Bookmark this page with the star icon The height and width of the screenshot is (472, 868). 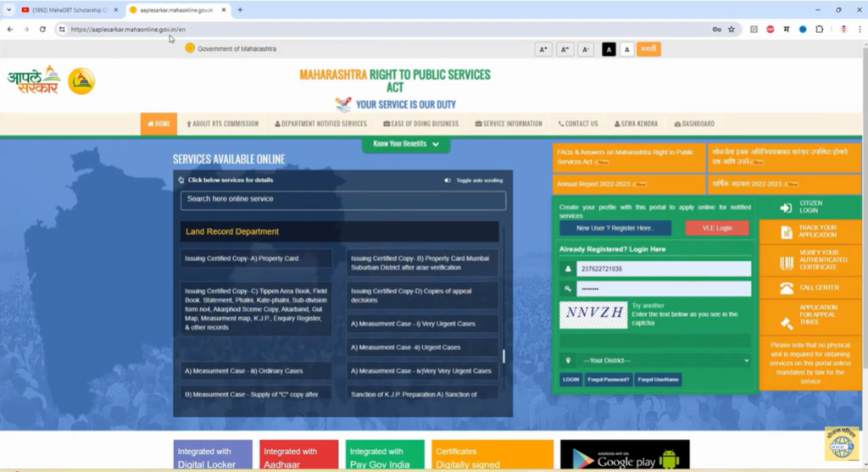click(732, 30)
